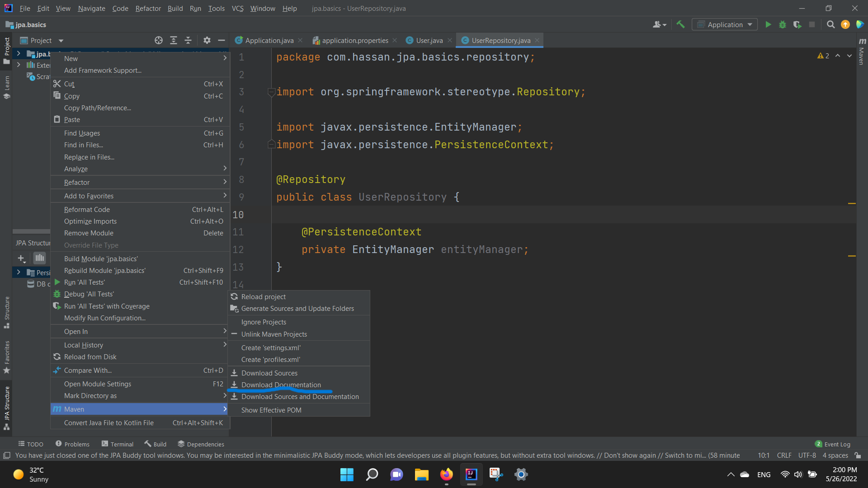Click the add plus icon in JPA Structure

[x=21, y=258]
